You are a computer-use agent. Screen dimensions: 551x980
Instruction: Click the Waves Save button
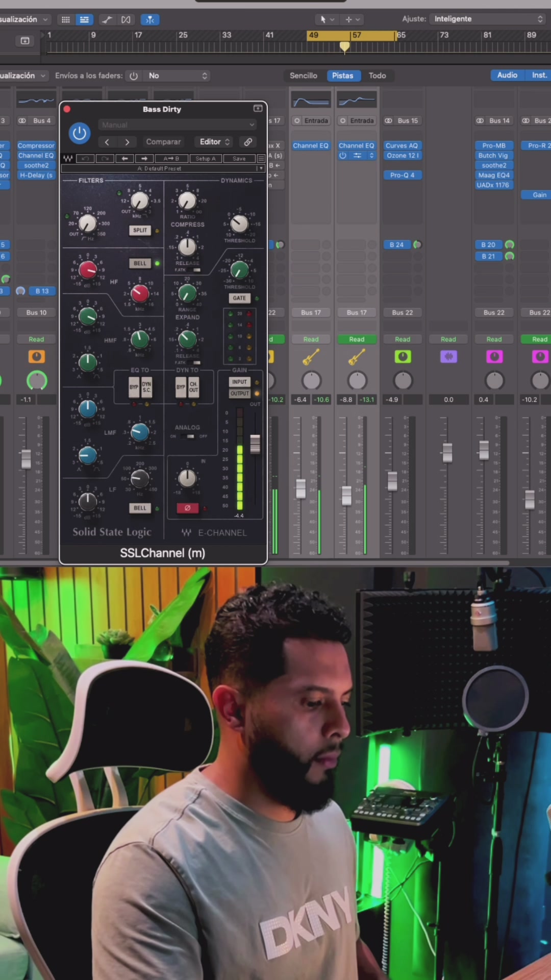pyautogui.click(x=239, y=159)
